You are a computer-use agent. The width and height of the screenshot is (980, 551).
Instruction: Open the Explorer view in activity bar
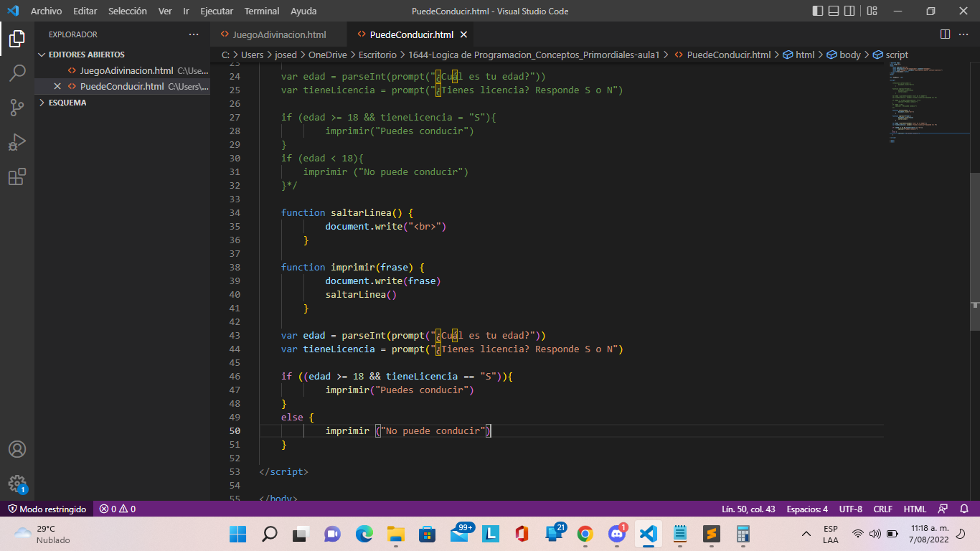(x=17, y=38)
